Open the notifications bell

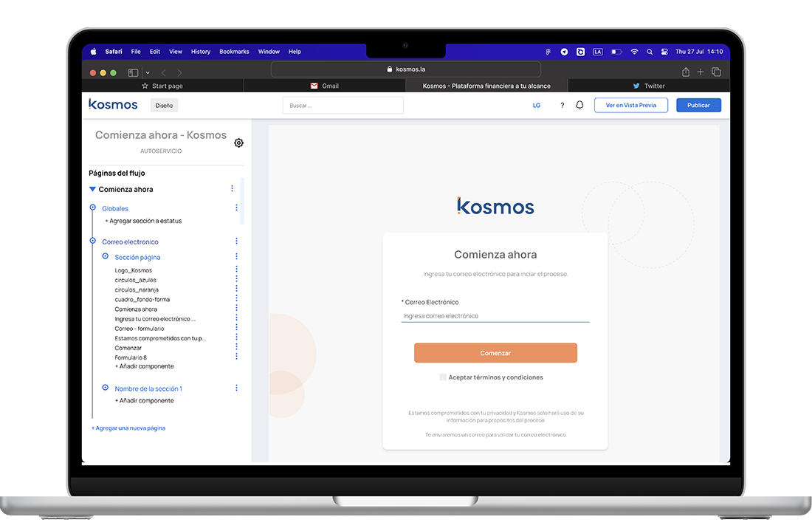[x=579, y=105]
